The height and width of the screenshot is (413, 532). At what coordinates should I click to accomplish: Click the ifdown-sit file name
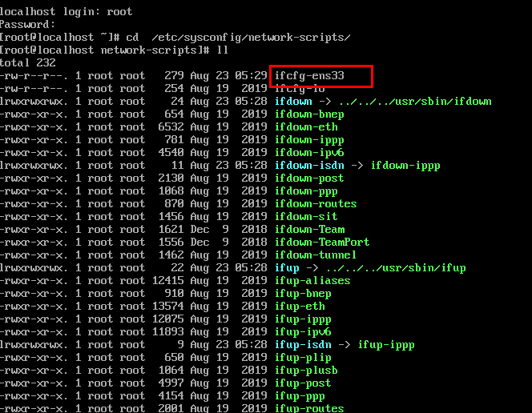click(306, 217)
